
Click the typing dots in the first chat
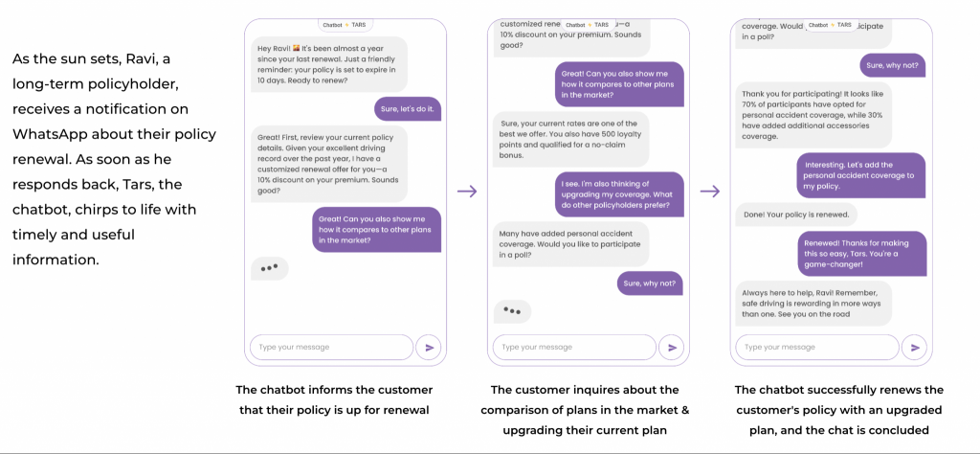tap(270, 267)
